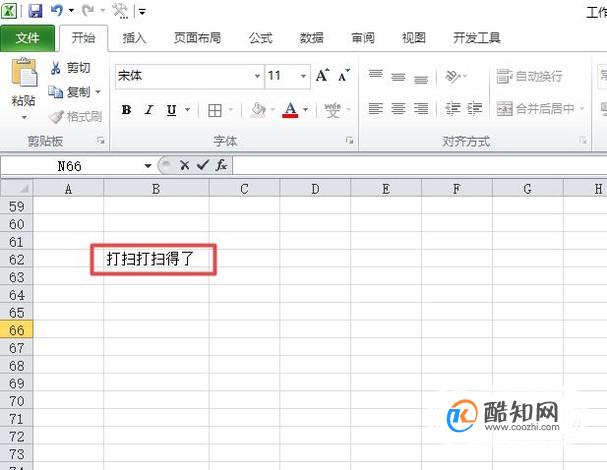Click the align text left icon
The image size is (607, 470).
376,109
